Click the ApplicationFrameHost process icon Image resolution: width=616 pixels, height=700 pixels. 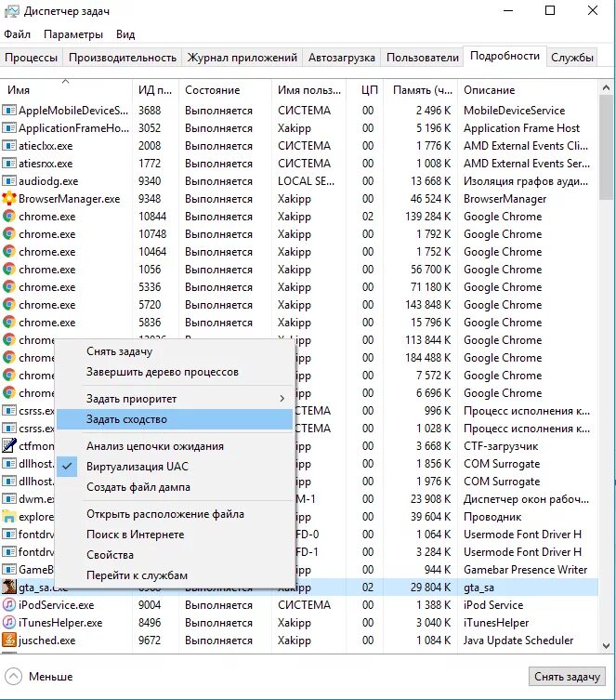click(x=9, y=128)
